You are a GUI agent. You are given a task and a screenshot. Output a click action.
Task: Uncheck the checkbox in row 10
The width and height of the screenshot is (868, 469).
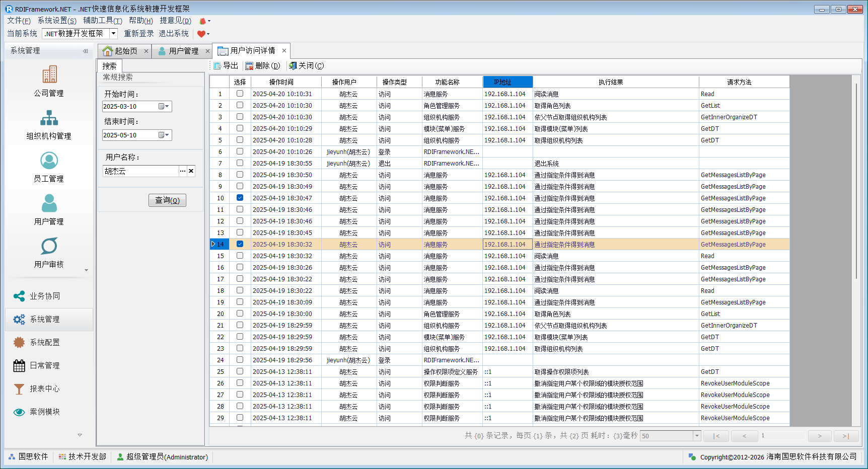(240, 198)
